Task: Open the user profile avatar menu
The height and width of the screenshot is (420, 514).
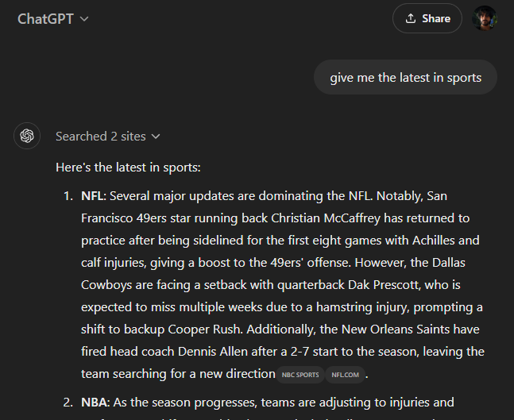Action: 484,18
